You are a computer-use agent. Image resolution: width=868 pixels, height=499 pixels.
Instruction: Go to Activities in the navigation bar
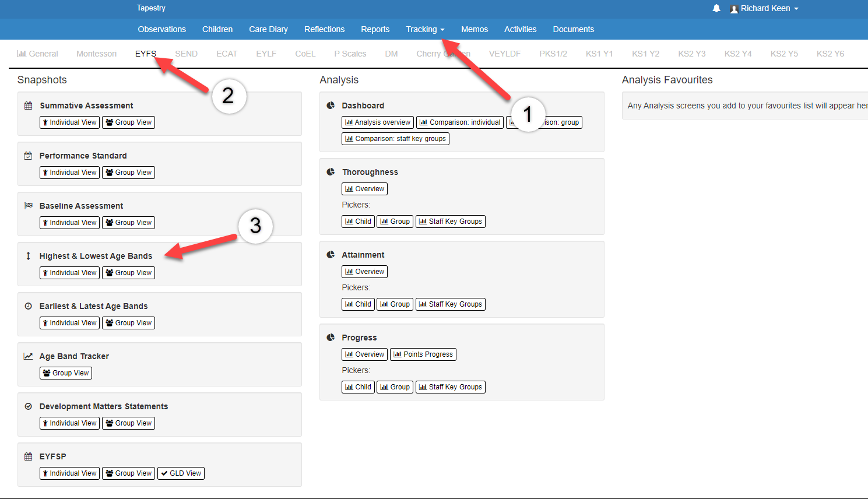[520, 29]
